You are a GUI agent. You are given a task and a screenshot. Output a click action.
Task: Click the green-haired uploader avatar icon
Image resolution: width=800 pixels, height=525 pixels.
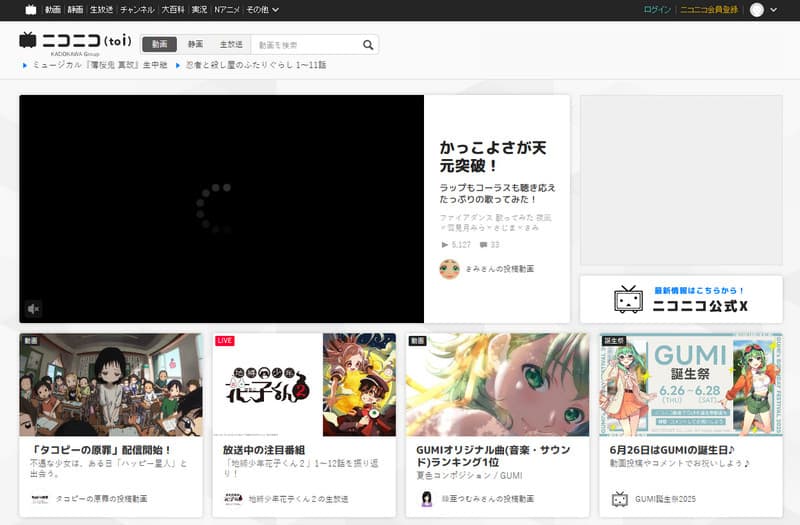click(449, 269)
